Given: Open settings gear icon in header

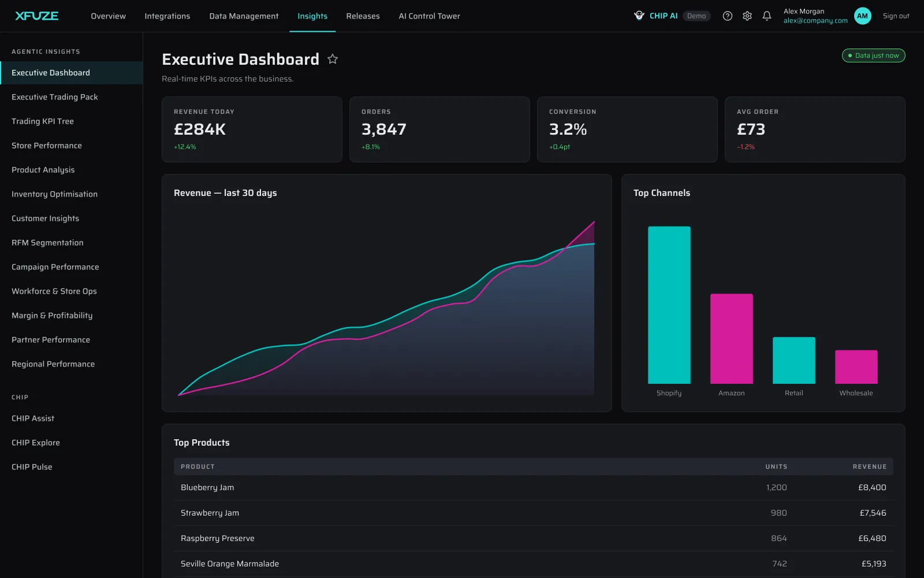Looking at the screenshot, I should (x=747, y=16).
